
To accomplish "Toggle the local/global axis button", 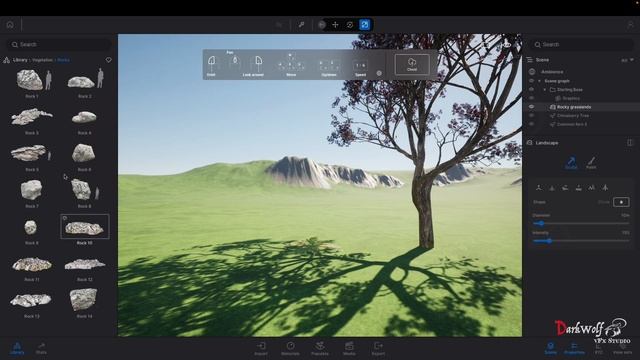I will click(322, 25).
